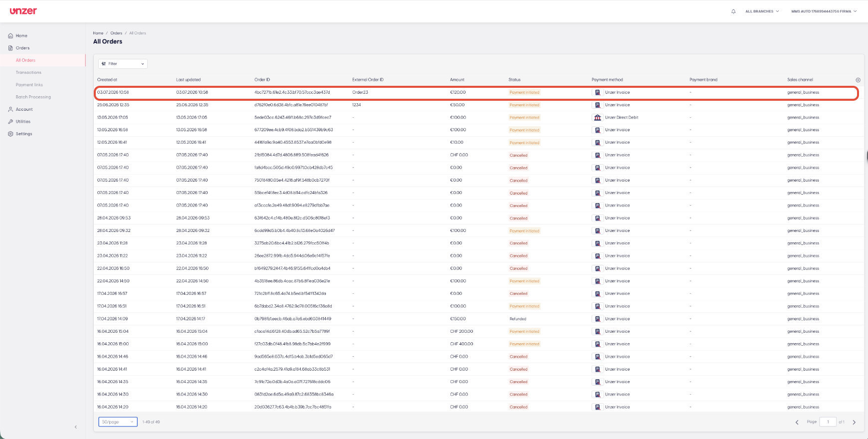The image size is (868, 439).
Task: Click the filter sliders icon
Action: tap(104, 64)
